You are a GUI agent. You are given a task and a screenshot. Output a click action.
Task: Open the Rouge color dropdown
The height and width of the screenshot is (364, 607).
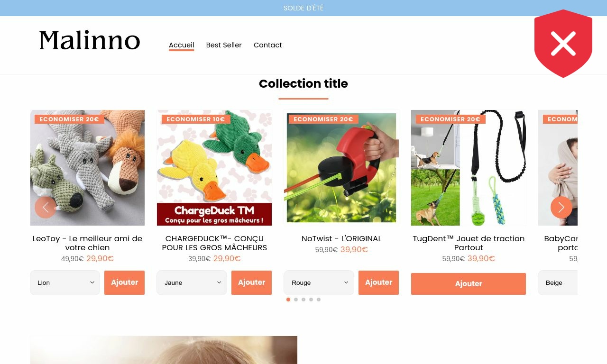click(319, 282)
